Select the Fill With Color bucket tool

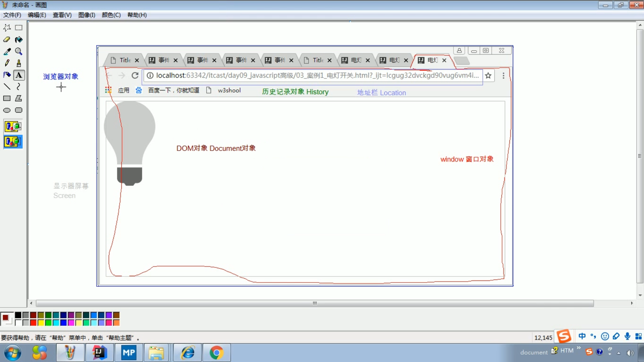coord(19,40)
